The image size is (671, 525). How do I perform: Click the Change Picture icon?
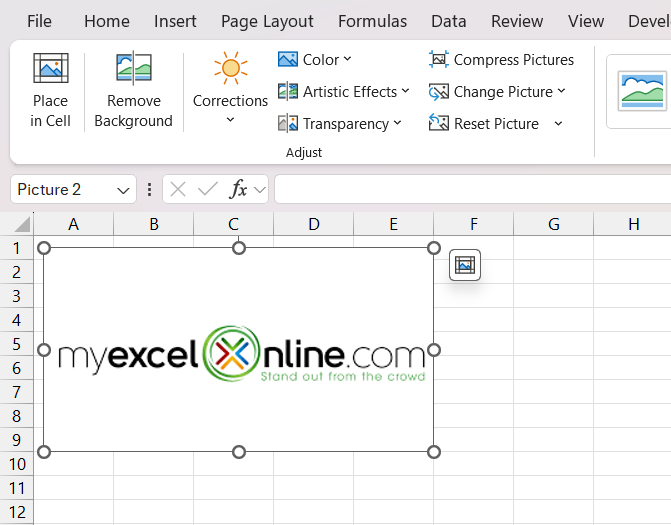(439, 92)
